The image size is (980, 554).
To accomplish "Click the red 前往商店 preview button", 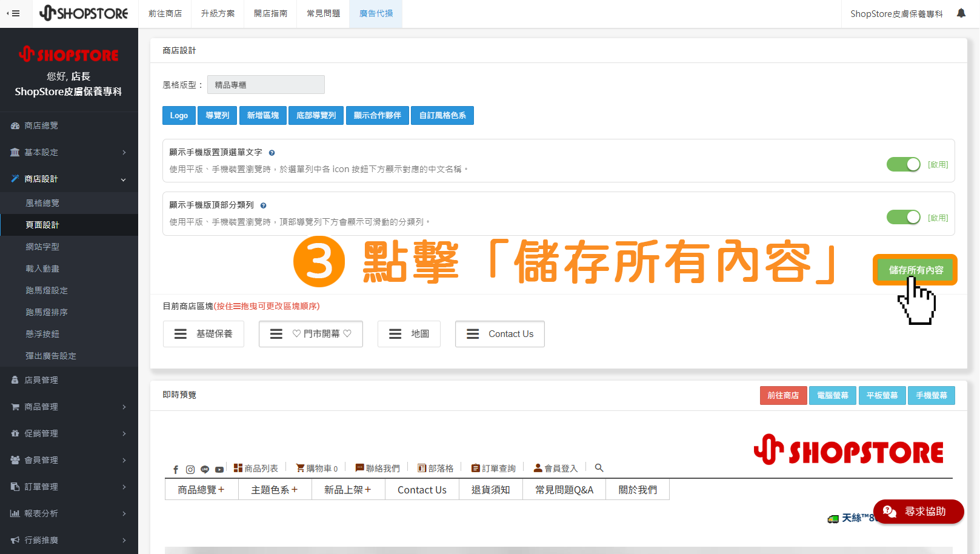I will pos(783,395).
